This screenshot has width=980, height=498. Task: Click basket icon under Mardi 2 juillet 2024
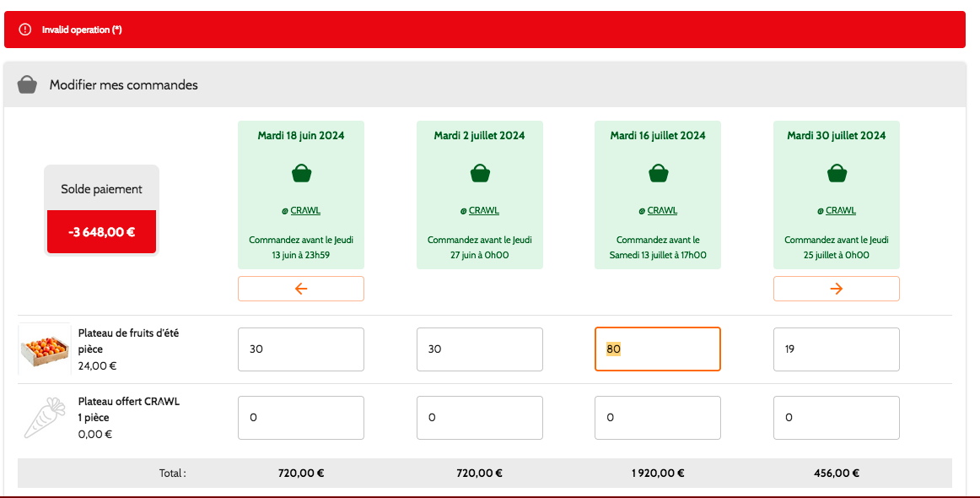tap(480, 173)
